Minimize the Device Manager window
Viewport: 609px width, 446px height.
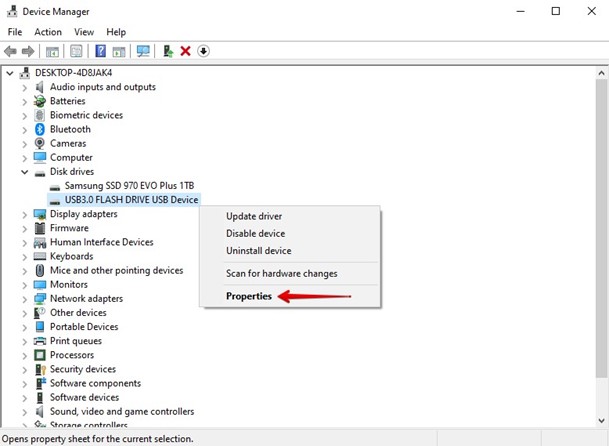pos(520,11)
